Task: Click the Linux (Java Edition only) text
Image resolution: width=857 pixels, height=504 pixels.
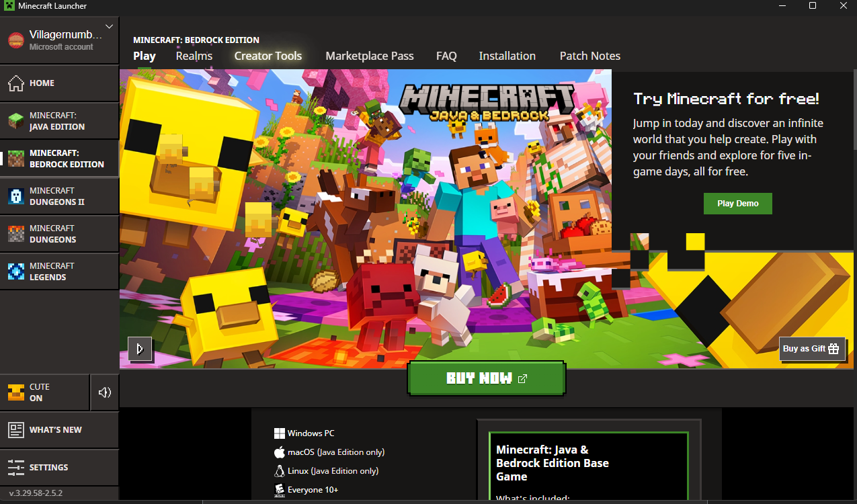Action: pyautogui.click(x=333, y=471)
